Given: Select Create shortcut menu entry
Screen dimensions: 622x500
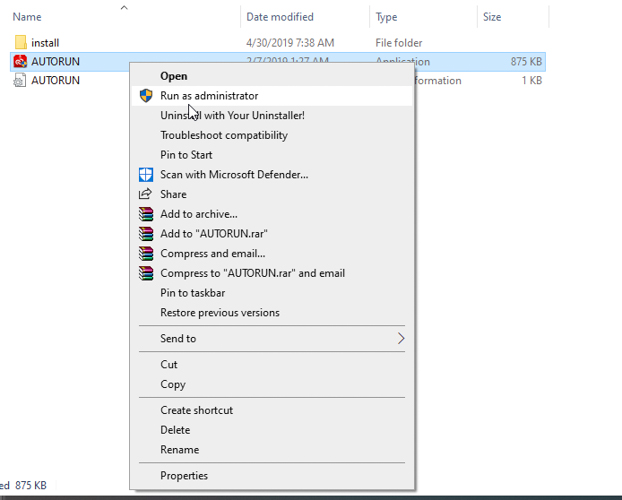Looking at the screenshot, I should 197,410.
